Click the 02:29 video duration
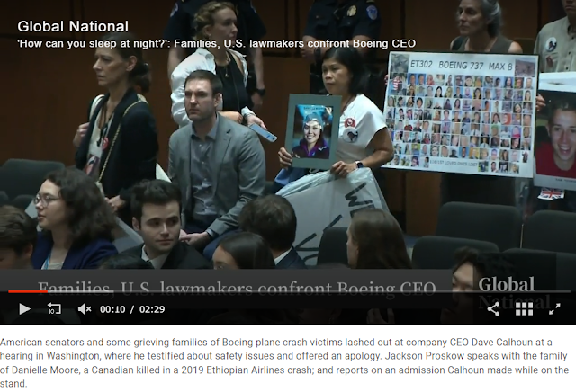Screen dimensions: 576x392 [152, 309]
